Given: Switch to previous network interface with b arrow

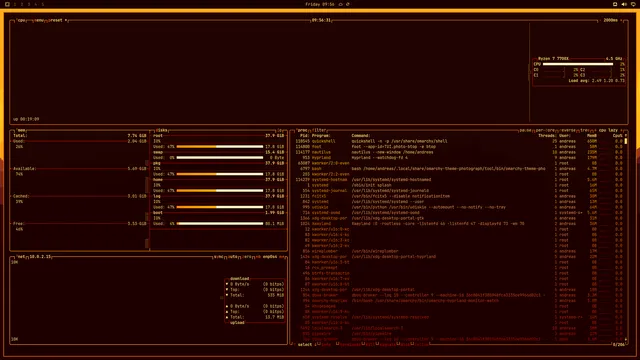Looking at the screenshot, I should (x=258, y=257).
